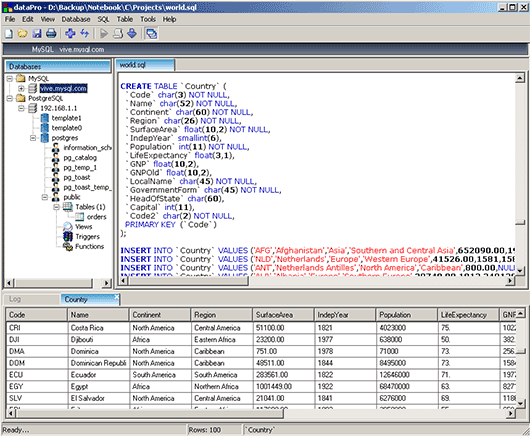Open the Help menu
This screenshot has height=436, width=530.
coord(169,19)
